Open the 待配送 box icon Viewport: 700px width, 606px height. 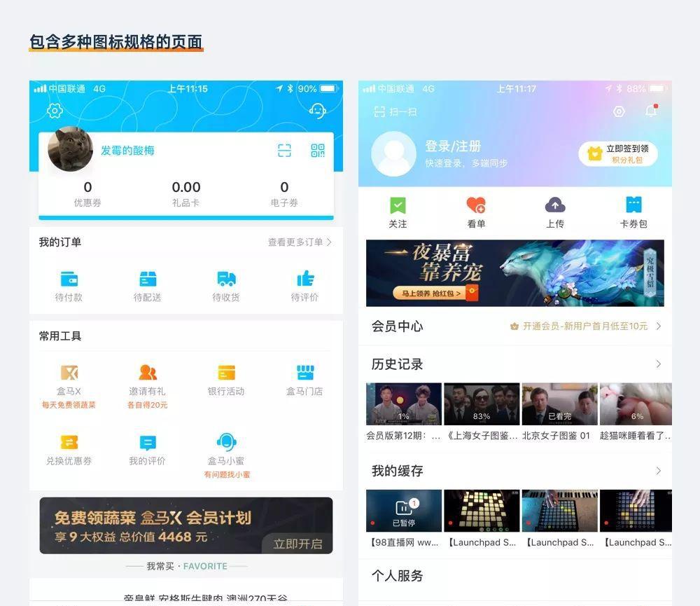click(x=148, y=279)
